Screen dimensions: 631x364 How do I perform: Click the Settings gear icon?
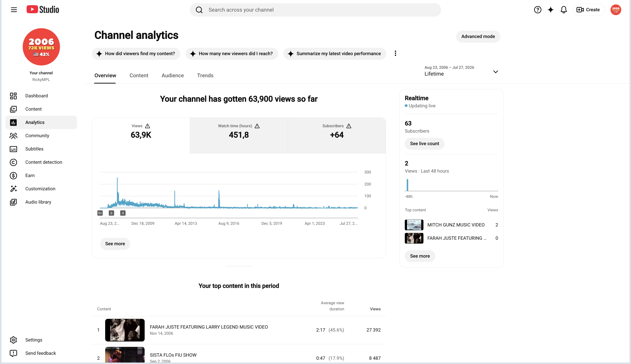pyautogui.click(x=13, y=340)
